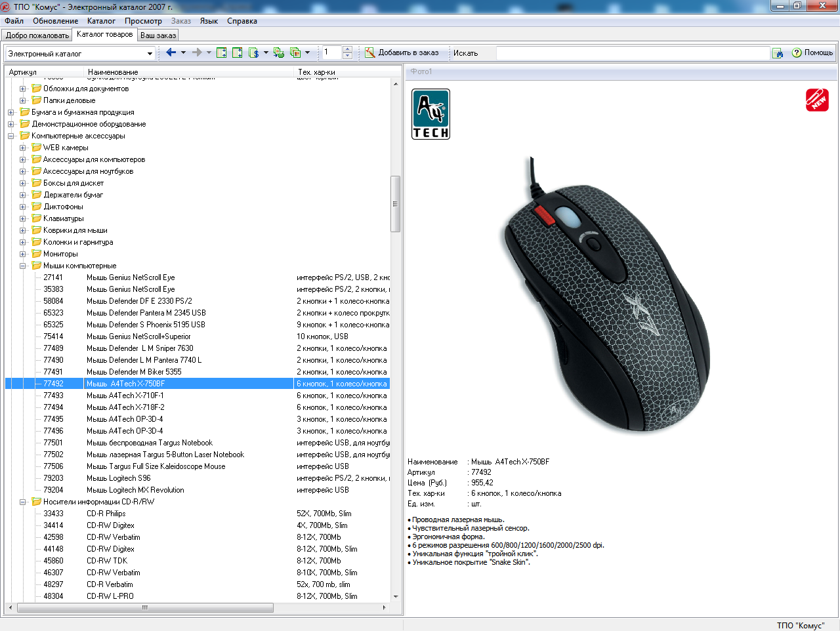Click the Добавить в заказ button

click(402, 52)
